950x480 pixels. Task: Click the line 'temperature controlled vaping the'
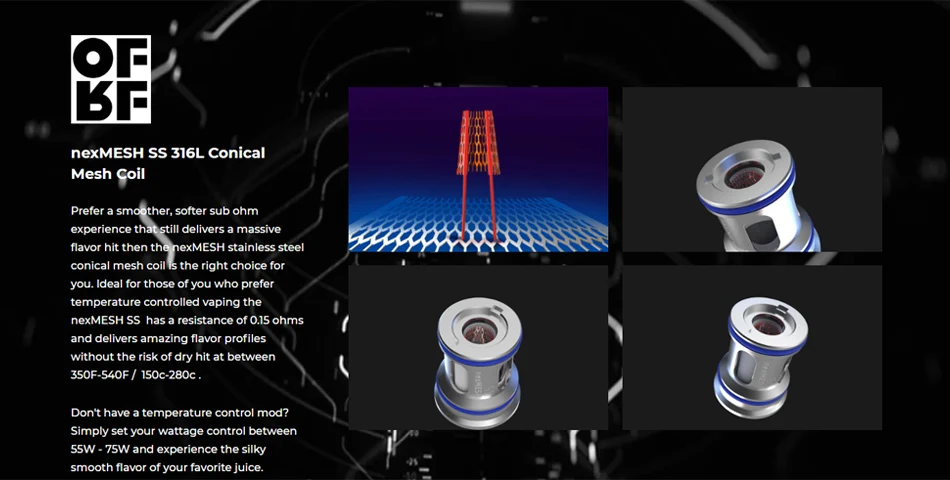166,302
